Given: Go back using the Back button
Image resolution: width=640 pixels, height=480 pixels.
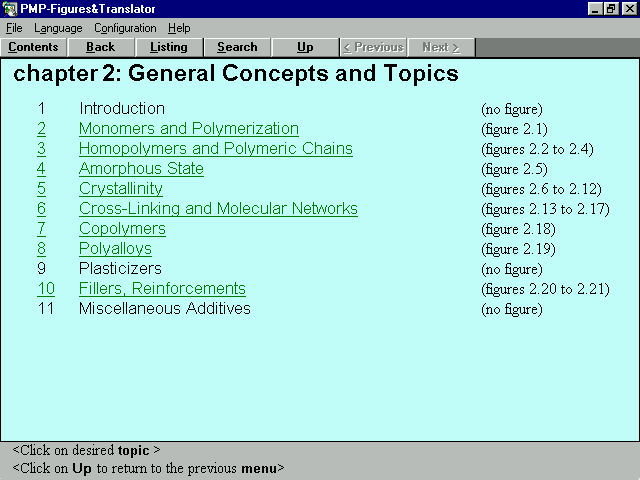Looking at the screenshot, I should [x=101, y=47].
